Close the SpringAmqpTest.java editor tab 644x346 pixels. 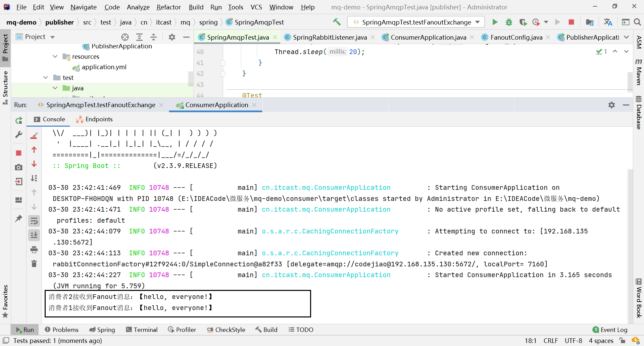click(275, 37)
